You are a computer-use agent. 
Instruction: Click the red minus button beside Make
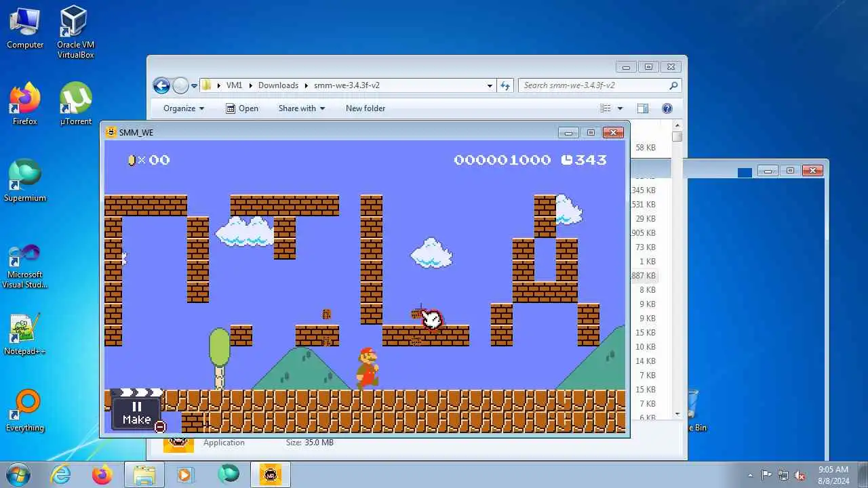coord(160,426)
